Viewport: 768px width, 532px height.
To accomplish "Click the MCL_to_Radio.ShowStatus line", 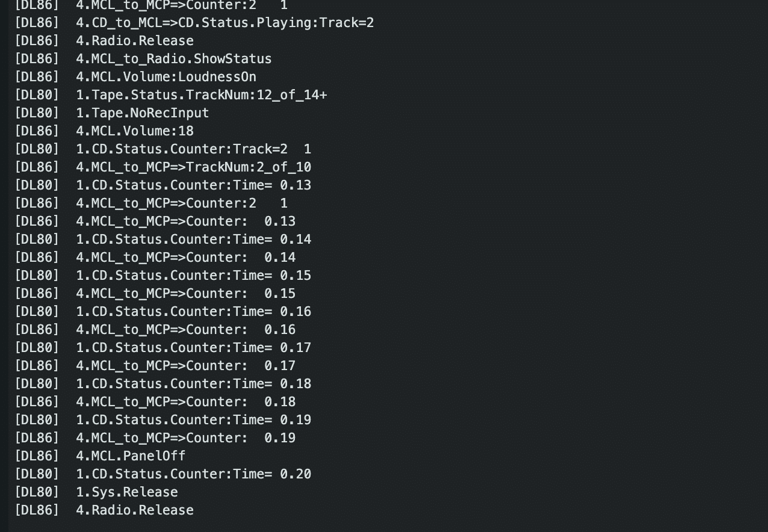I will coord(143,59).
